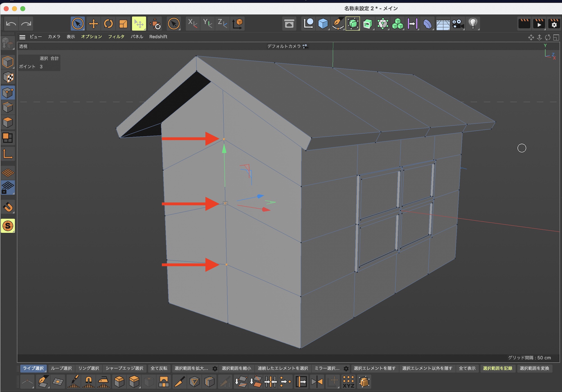Toggle Z axis lock

[222, 24]
